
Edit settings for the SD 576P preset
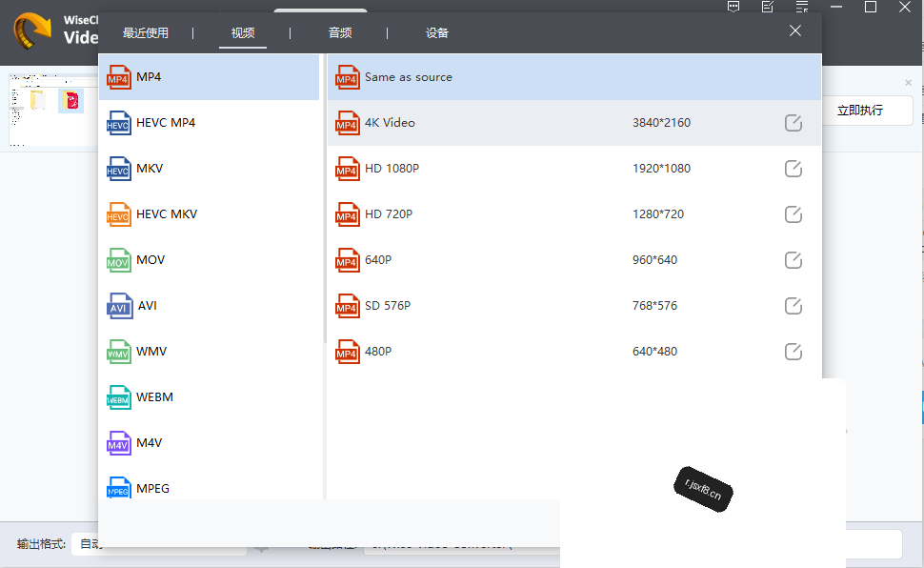(793, 306)
